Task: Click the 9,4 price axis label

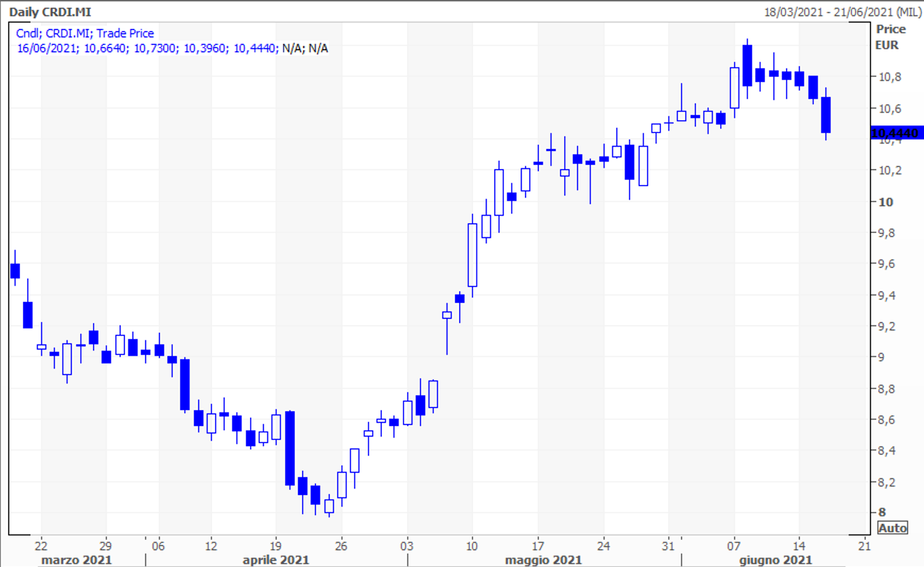Action: click(887, 295)
